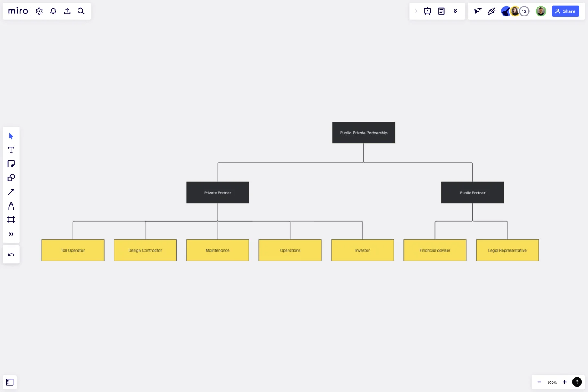The width and height of the screenshot is (588, 392).
Task: Select the frame tool
Action: (11, 220)
